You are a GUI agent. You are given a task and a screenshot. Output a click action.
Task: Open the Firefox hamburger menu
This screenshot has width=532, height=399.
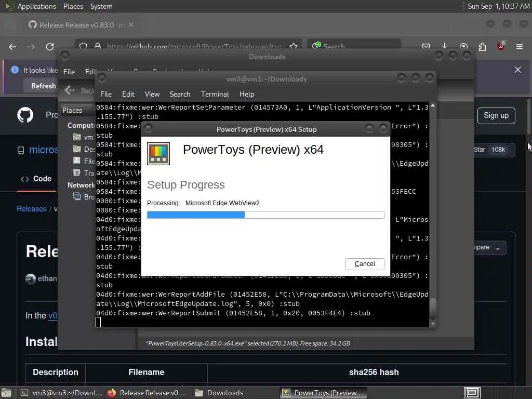[520, 46]
